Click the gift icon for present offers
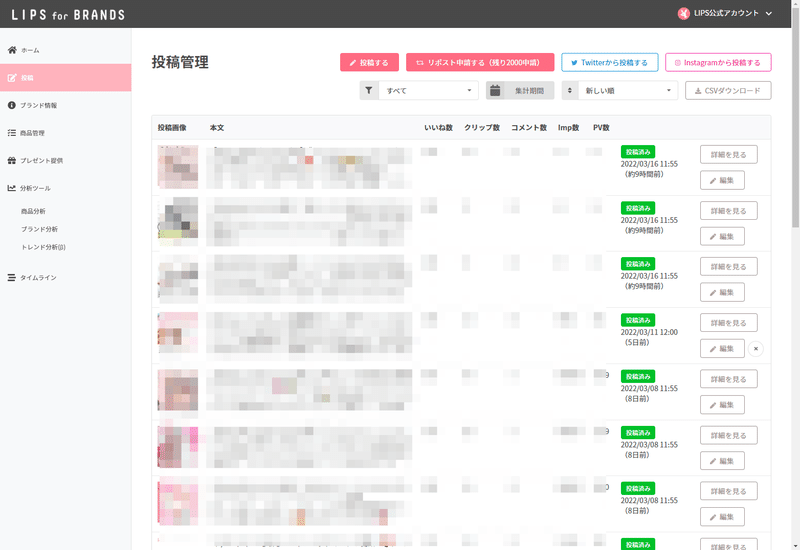This screenshot has width=800, height=550. pos(12,160)
